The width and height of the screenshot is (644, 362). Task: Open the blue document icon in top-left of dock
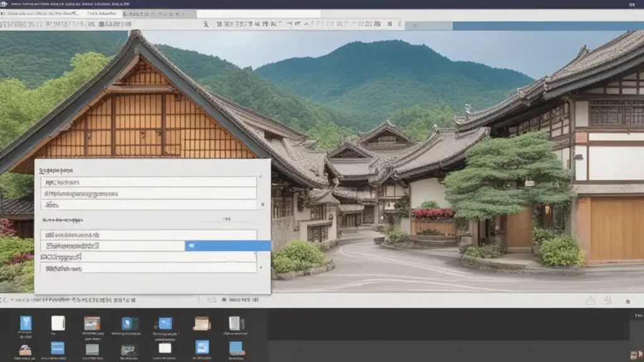[x=26, y=323]
